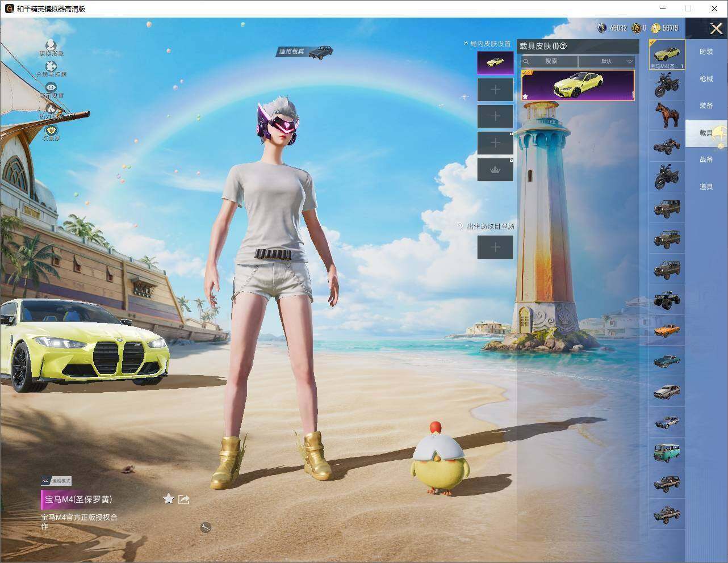Add a 出生岛炫目登场 entrance effect slot
The image size is (728, 563).
(495, 247)
